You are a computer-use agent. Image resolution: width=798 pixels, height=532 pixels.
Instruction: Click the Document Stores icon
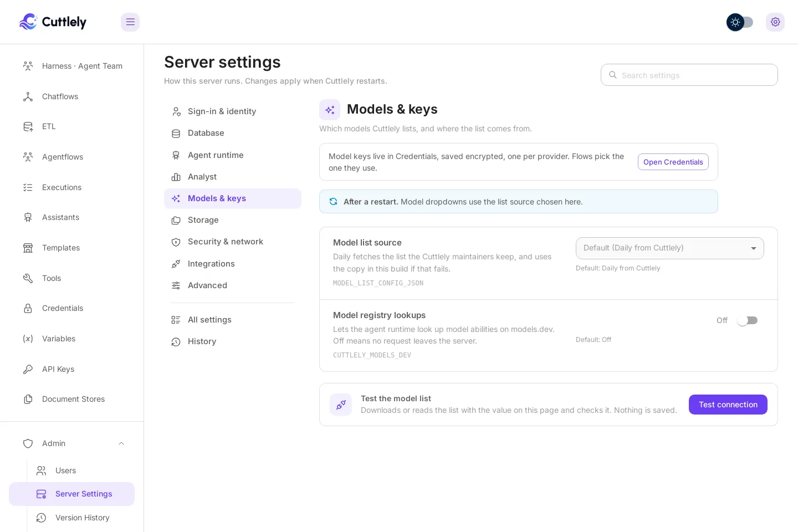pos(28,399)
